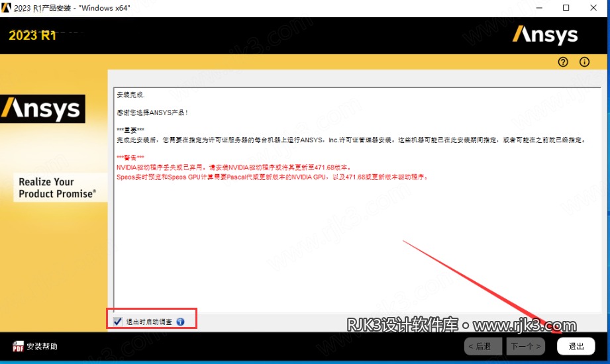Open the product information icon
The height and width of the screenshot is (364, 610).
pos(584,62)
